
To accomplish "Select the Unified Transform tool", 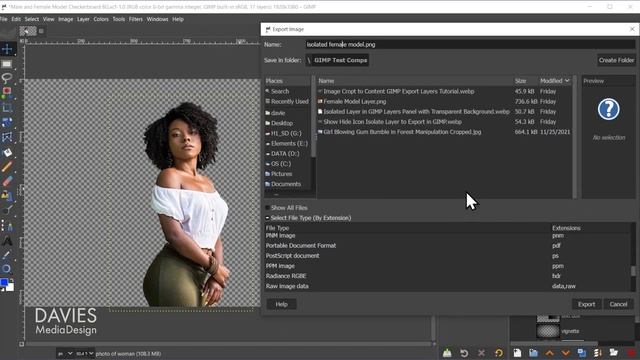I will click(7, 122).
